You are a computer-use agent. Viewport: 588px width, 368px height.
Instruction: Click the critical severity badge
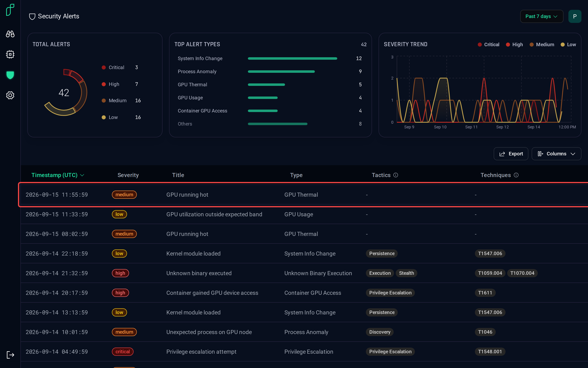click(122, 351)
